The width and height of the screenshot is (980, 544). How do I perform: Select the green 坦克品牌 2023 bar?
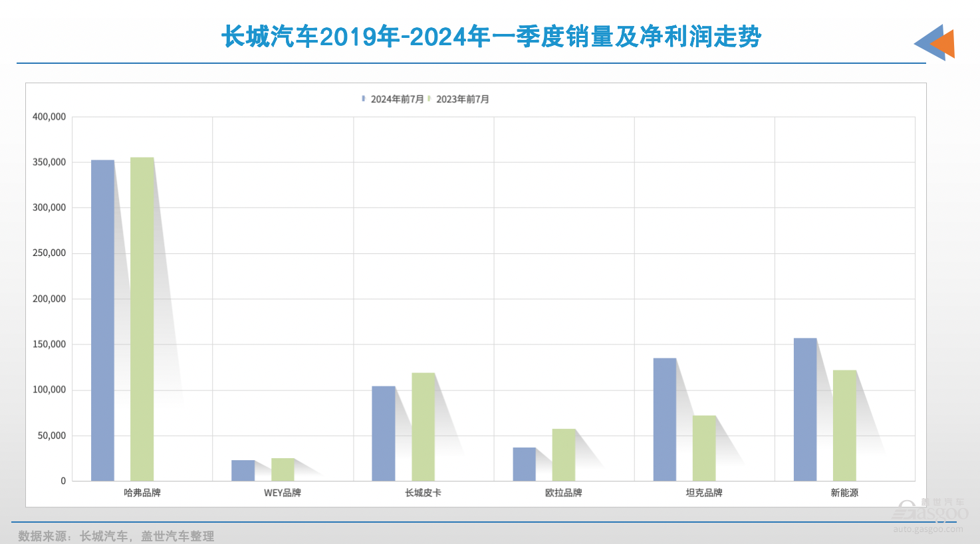pyautogui.click(x=705, y=448)
